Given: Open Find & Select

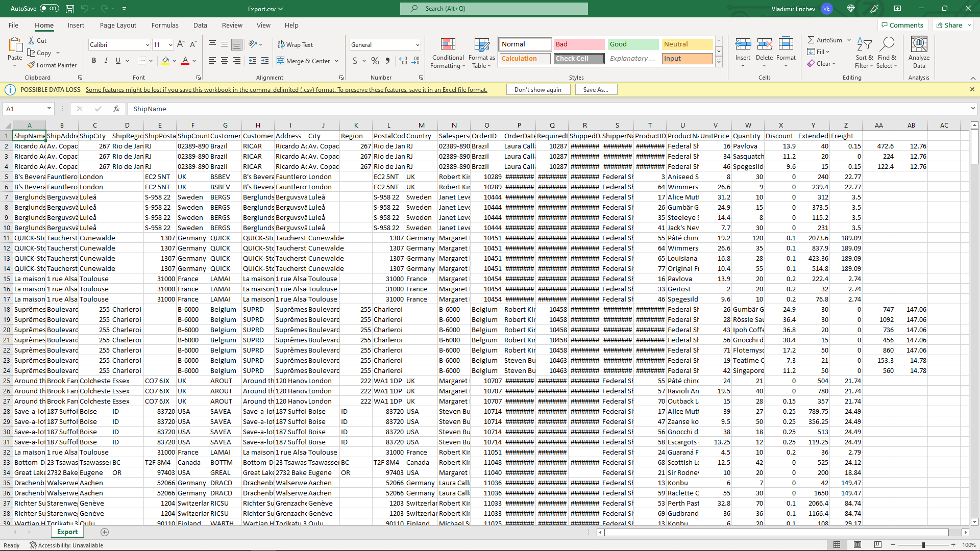Looking at the screenshot, I should (x=887, y=53).
